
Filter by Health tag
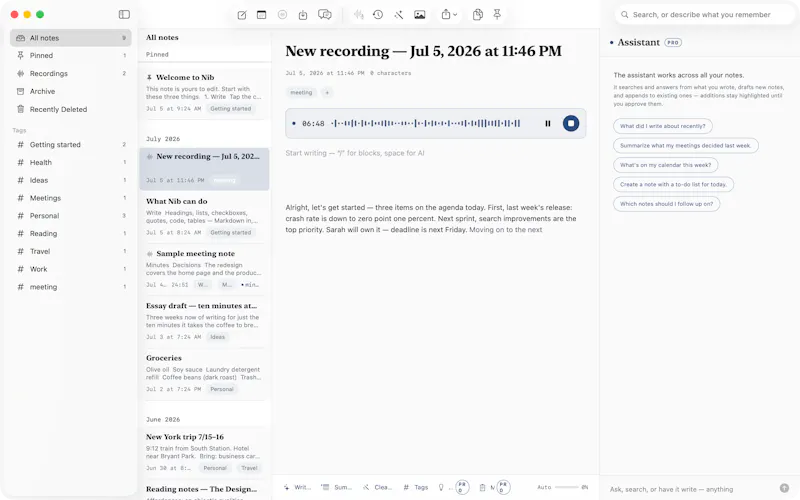pos(71,162)
